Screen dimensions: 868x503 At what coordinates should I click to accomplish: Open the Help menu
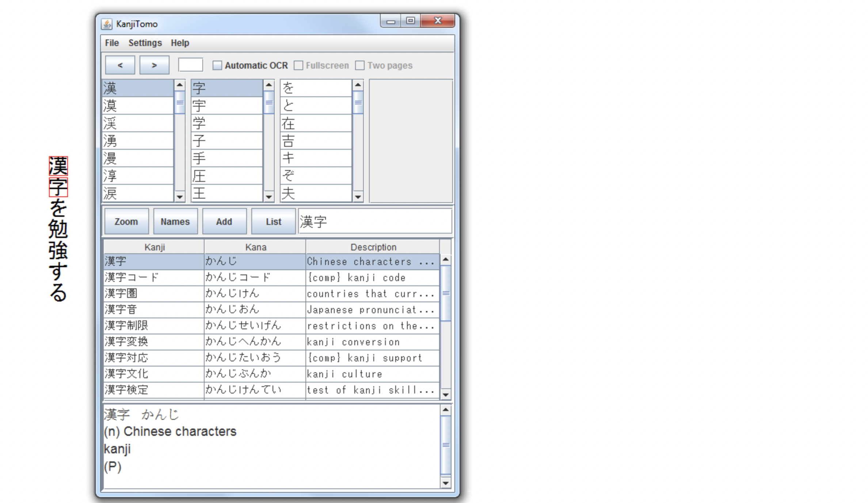180,43
